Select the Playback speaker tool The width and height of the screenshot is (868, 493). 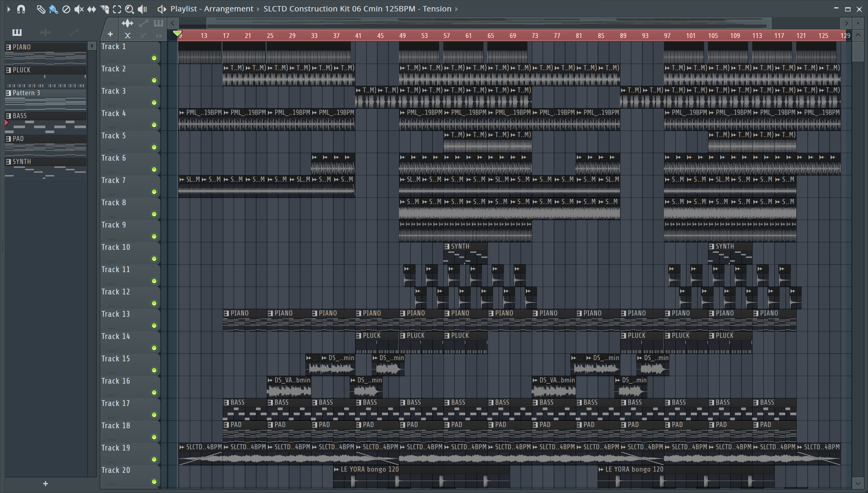(142, 9)
